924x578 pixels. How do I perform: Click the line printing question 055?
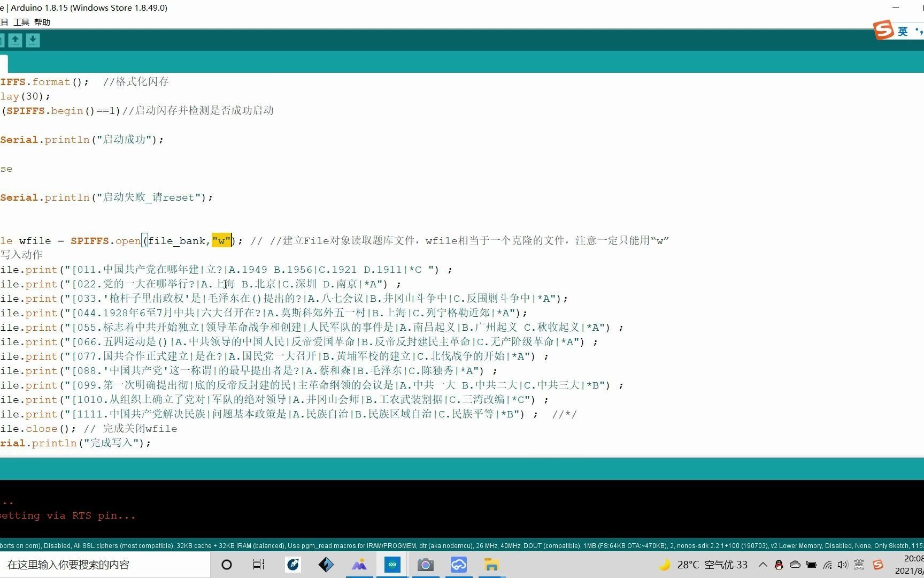[x=312, y=328]
